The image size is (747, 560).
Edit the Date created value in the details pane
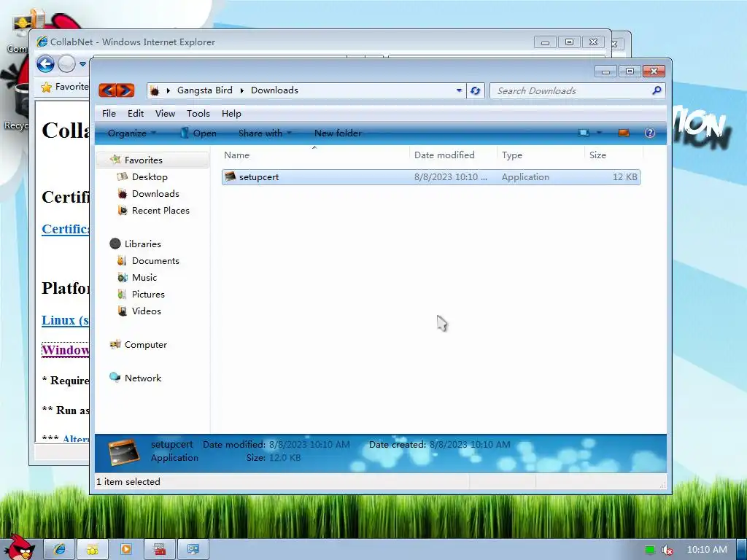point(470,445)
